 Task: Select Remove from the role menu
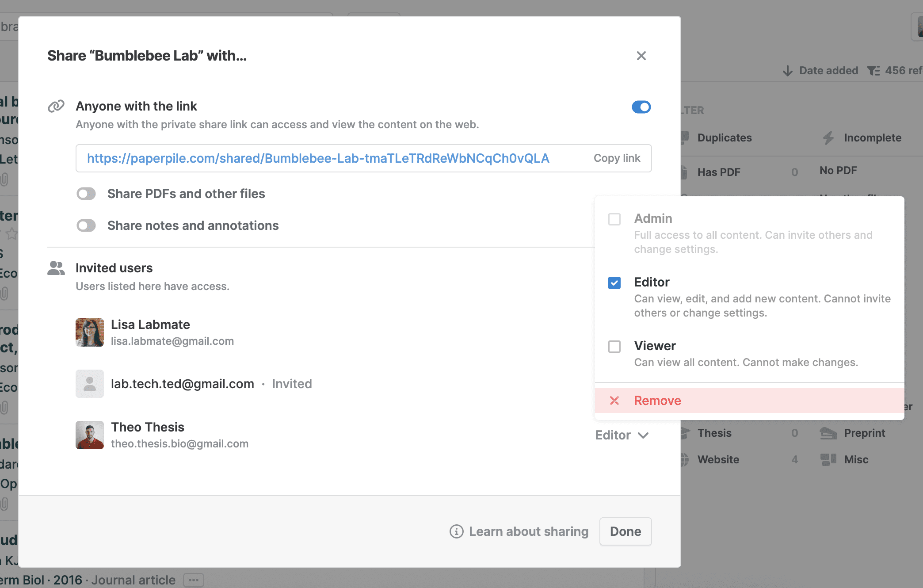(658, 401)
